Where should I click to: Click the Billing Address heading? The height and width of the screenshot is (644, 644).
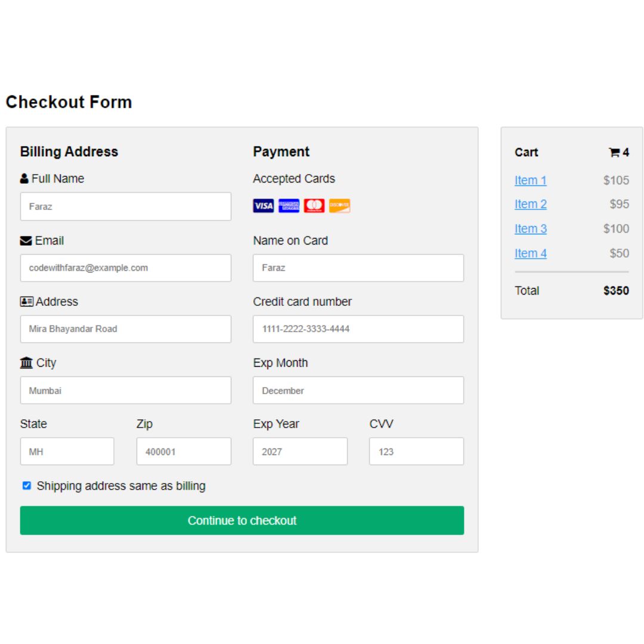[69, 151]
